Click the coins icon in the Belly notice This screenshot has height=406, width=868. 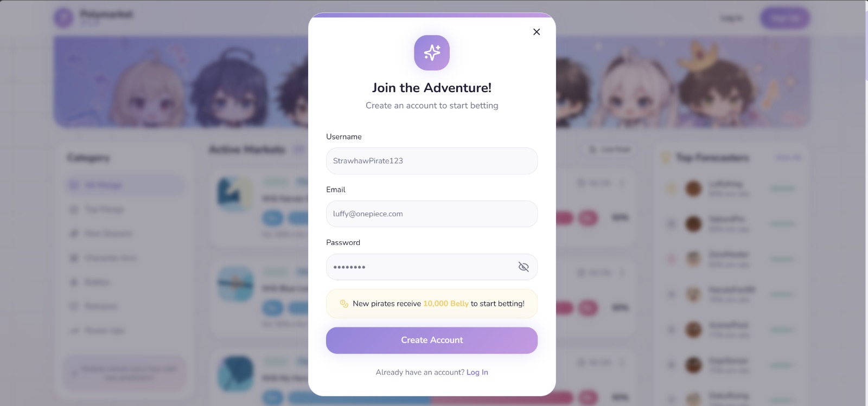344,304
